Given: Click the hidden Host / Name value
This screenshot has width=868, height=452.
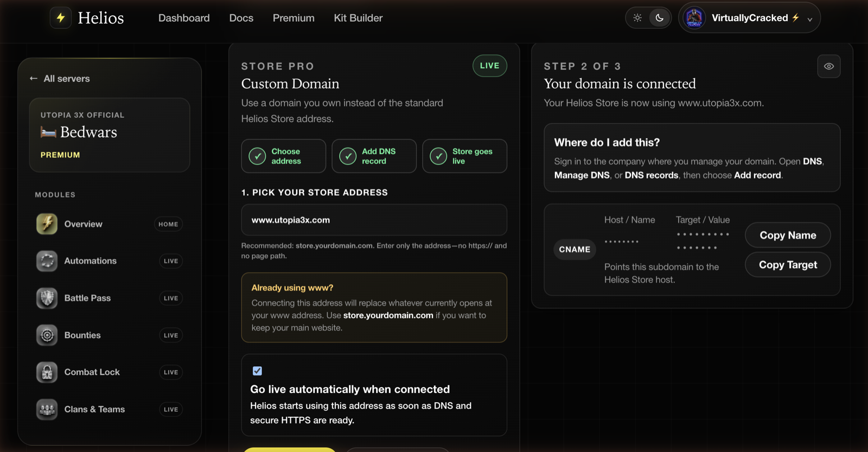Looking at the screenshot, I should [622, 241].
